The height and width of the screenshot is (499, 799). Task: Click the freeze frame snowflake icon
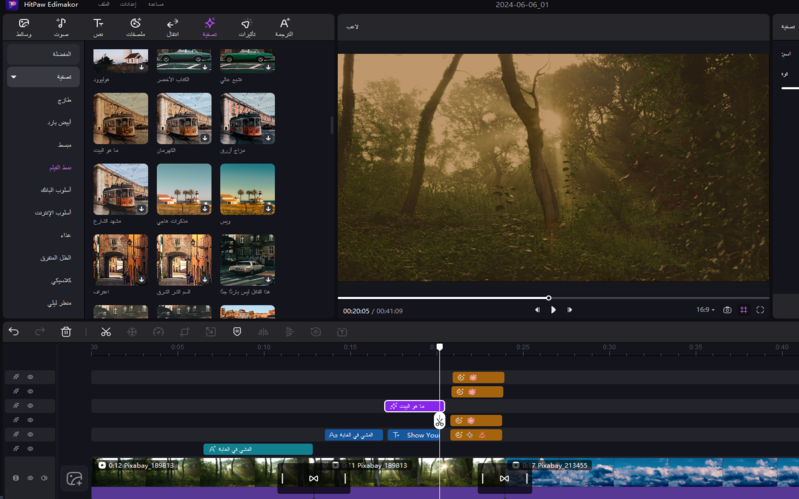132,332
